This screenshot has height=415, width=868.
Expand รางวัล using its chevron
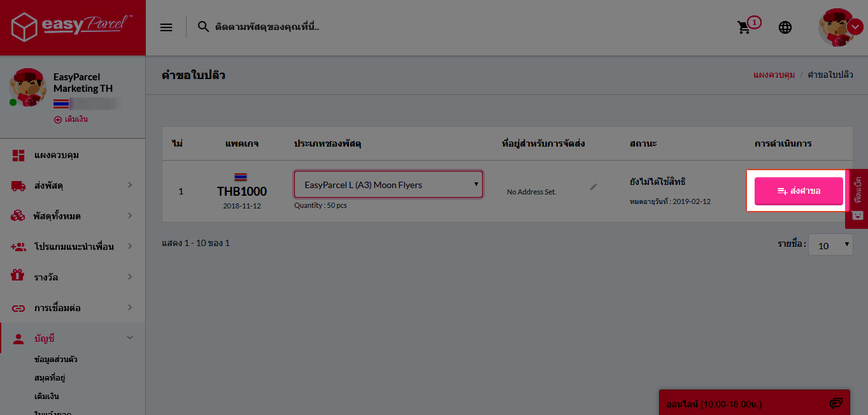[x=130, y=277]
